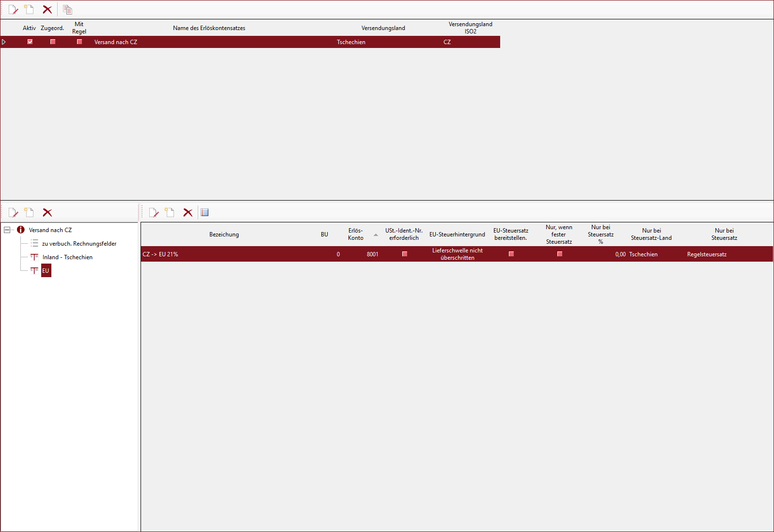Screen dimensions: 774x532
Task: Click the edit icon in the top toolbar
Action: 13,10
